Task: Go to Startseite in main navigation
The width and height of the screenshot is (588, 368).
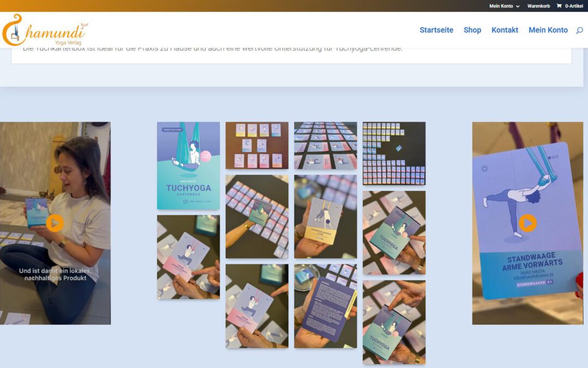Action: (436, 30)
